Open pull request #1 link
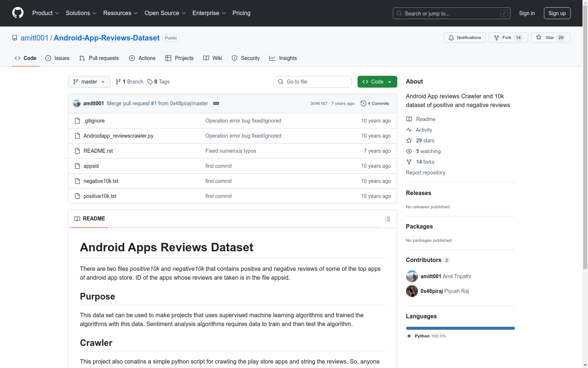588x368 pixels. (x=154, y=103)
